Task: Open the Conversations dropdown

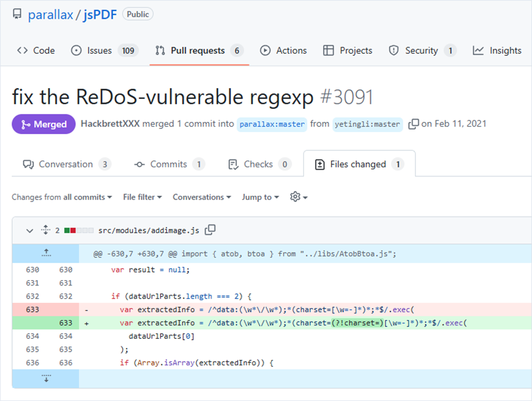Action: [x=201, y=197]
